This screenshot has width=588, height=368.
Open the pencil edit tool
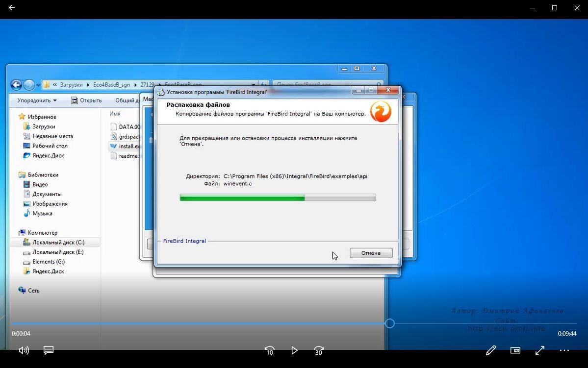pyautogui.click(x=490, y=350)
